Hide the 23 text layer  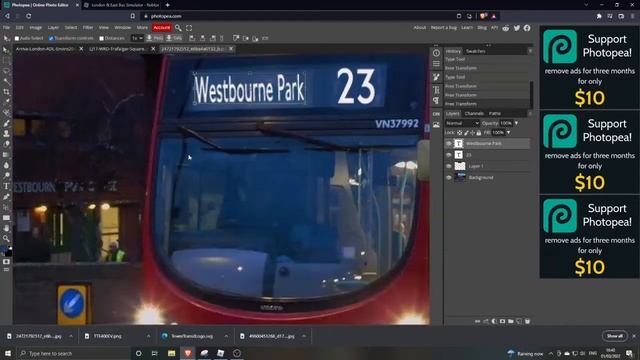point(449,155)
